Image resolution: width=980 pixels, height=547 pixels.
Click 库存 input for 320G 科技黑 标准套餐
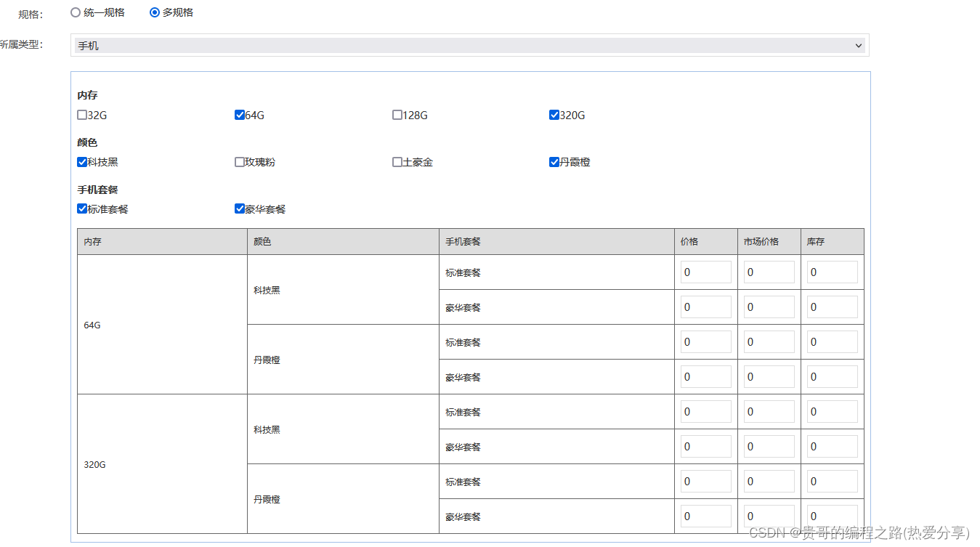pyautogui.click(x=833, y=412)
